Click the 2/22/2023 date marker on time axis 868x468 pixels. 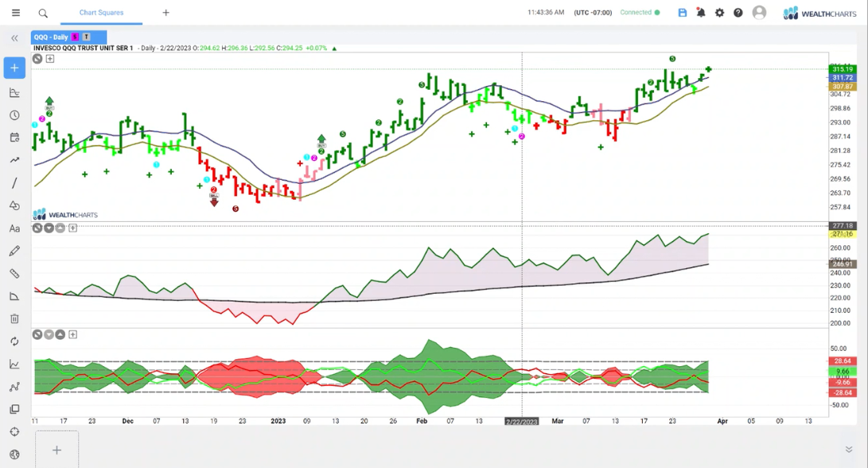(521, 422)
